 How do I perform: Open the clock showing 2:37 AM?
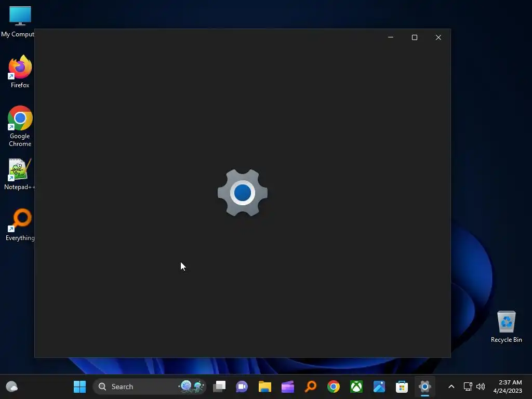[x=508, y=387]
